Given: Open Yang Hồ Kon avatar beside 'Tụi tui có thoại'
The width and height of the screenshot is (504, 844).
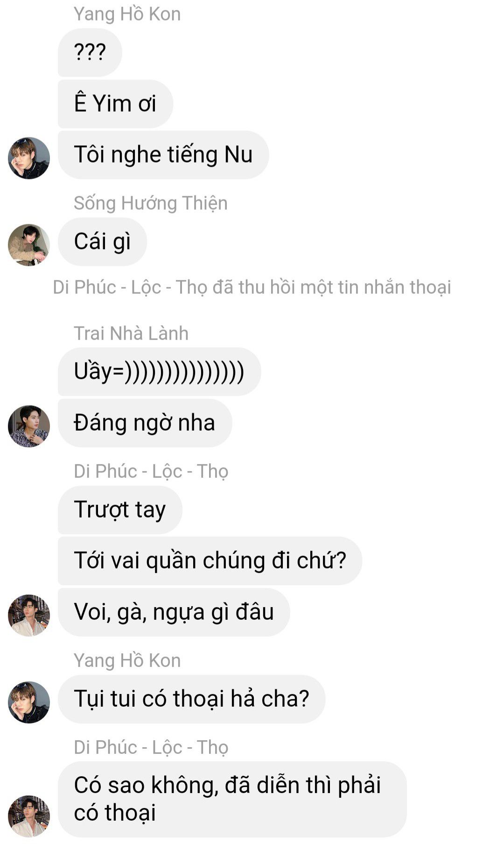Looking at the screenshot, I should pos(29,702).
